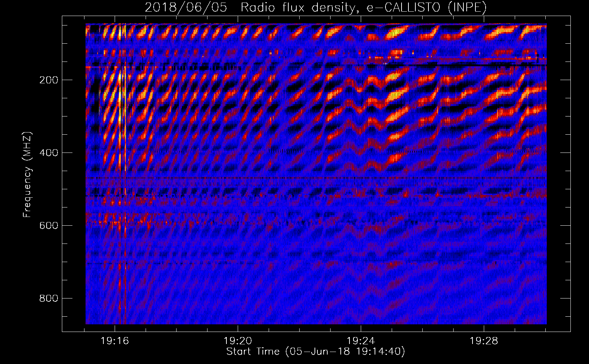
Task: Click the 'Start Time (05-Jun-18 19:14:40)' axis label
Action: (316, 352)
